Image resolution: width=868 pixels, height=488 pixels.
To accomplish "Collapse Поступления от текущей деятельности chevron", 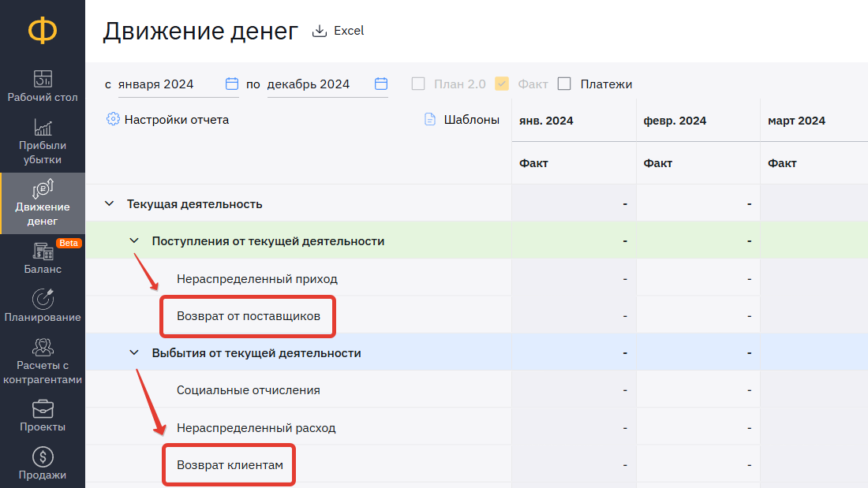I will (134, 240).
